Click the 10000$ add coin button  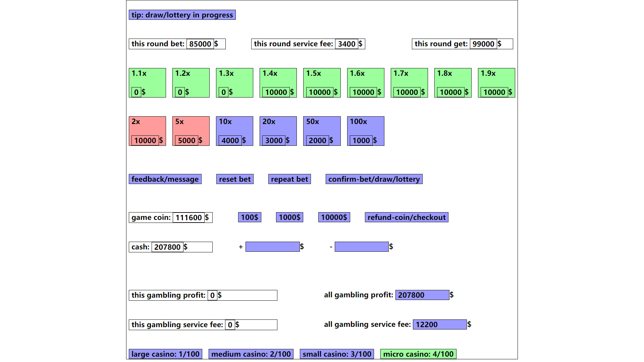pyautogui.click(x=334, y=217)
